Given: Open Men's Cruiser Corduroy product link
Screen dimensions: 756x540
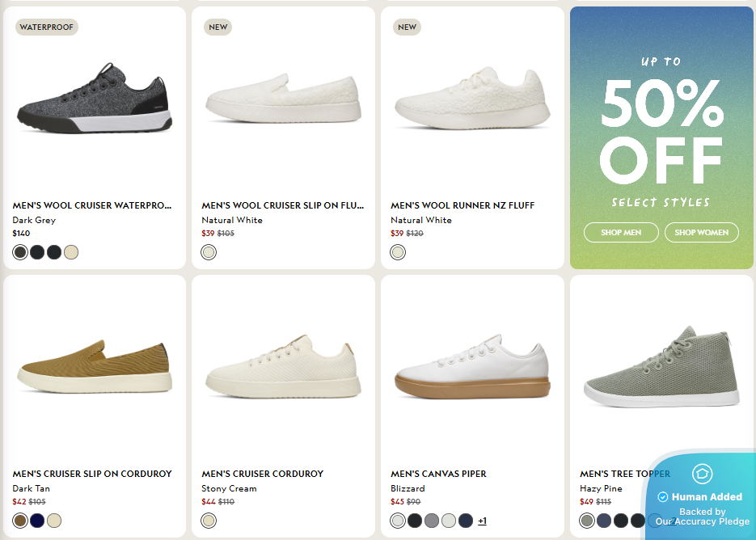Looking at the screenshot, I should pyautogui.click(x=262, y=474).
